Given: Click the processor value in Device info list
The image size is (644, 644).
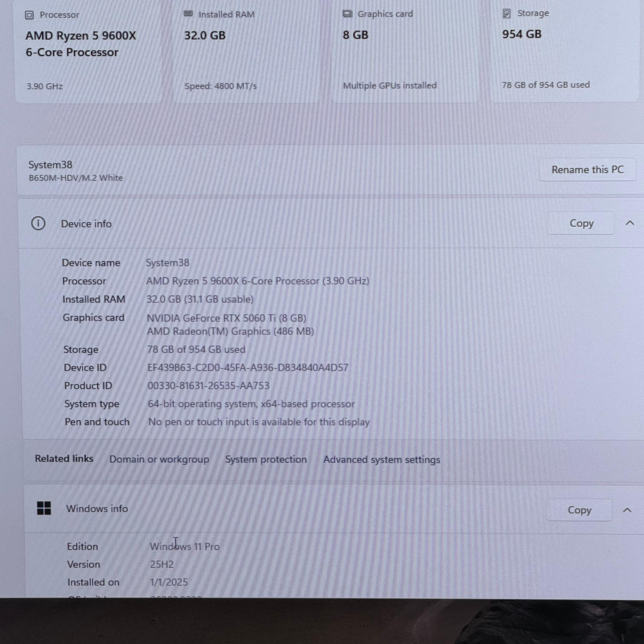Looking at the screenshot, I should (258, 281).
